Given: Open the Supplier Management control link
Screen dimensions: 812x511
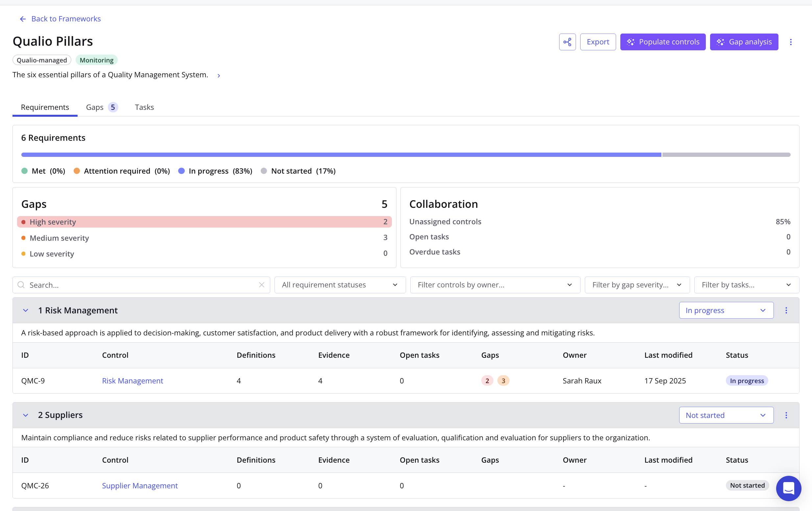Looking at the screenshot, I should click(140, 485).
